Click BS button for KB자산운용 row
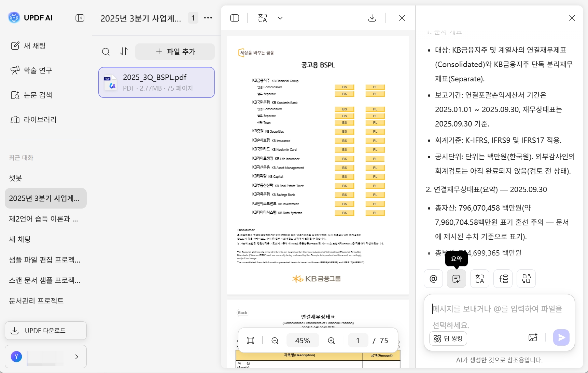Screen dimensions: 588x373 [345, 168]
